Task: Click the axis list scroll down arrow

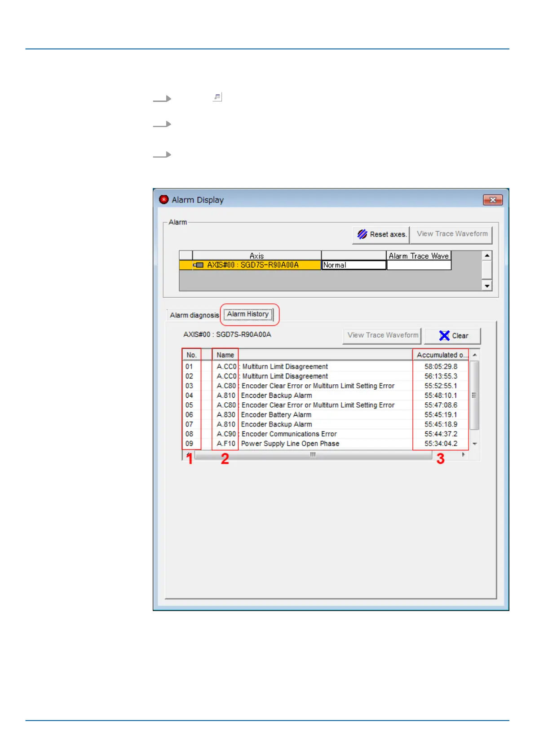Action: [487, 286]
